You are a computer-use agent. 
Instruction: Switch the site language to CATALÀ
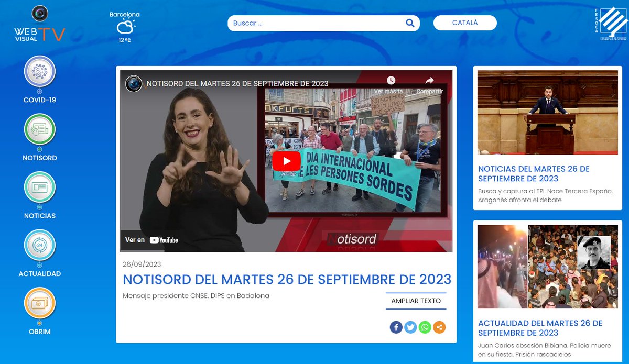464,23
